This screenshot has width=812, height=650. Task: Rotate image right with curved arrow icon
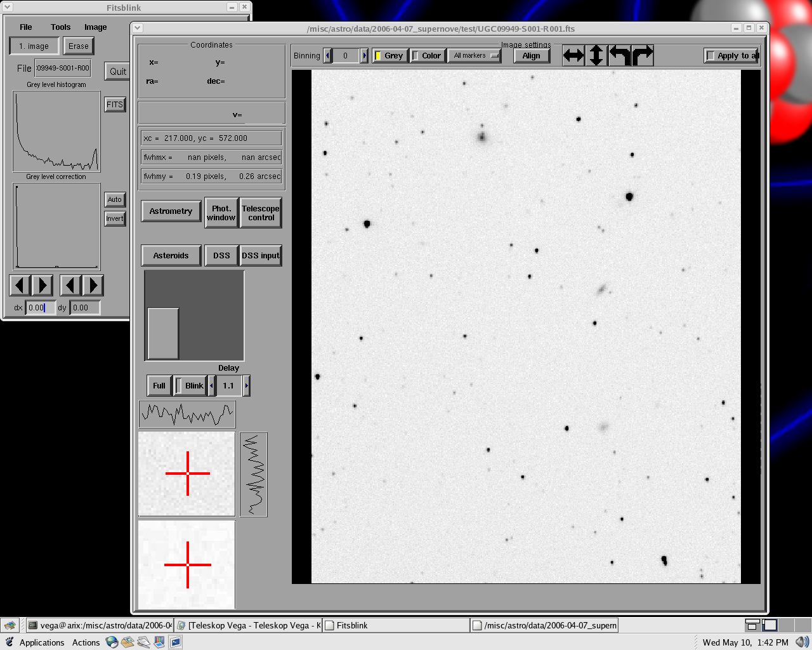(642, 55)
